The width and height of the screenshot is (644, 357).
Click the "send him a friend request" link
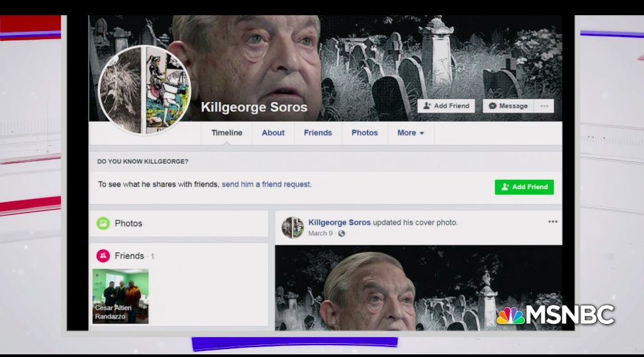point(266,184)
